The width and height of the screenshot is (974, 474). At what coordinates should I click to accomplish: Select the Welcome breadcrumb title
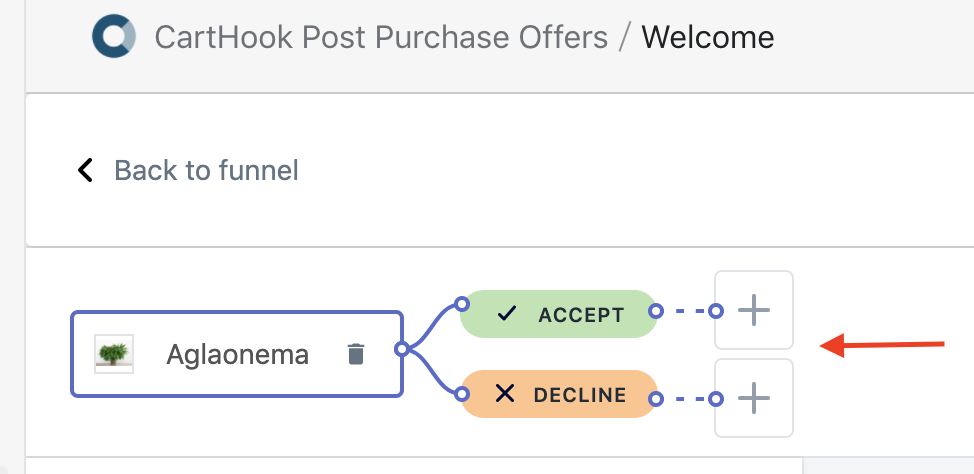pyautogui.click(x=707, y=38)
